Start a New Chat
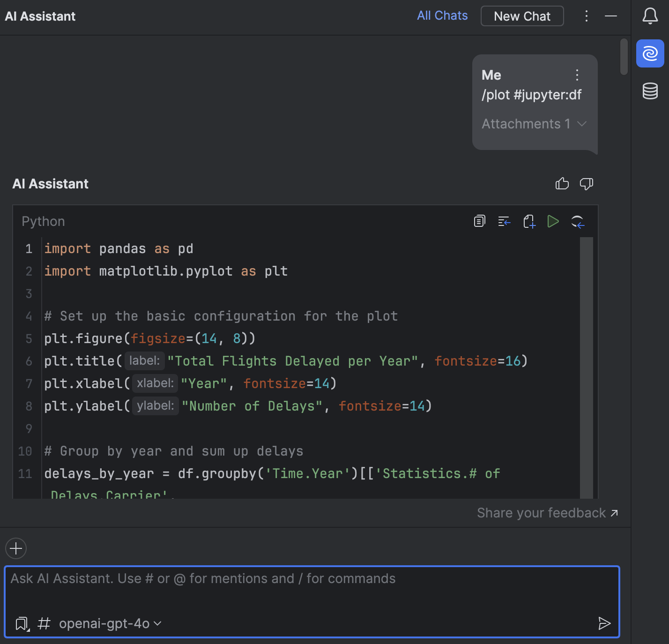 (522, 15)
